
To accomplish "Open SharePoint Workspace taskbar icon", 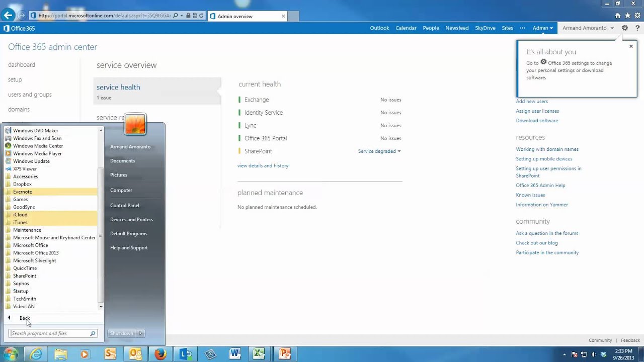I will [110, 354].
